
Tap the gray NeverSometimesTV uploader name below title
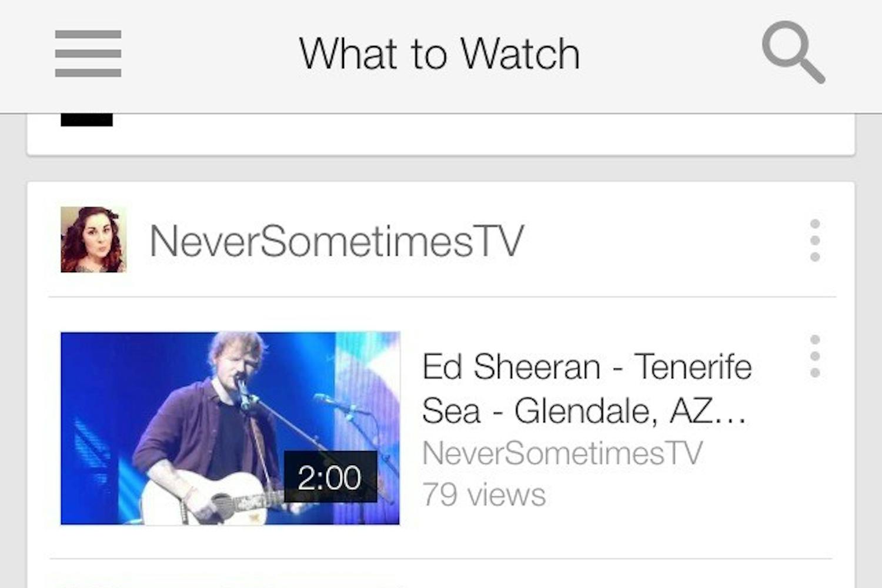[562, 453]
